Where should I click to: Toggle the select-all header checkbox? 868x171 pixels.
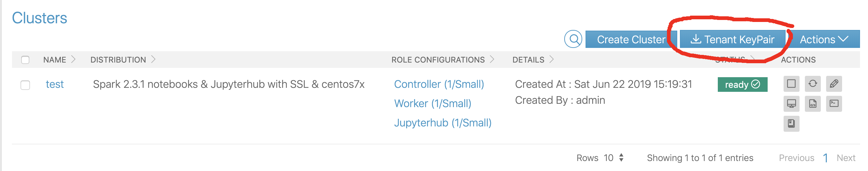25,60
